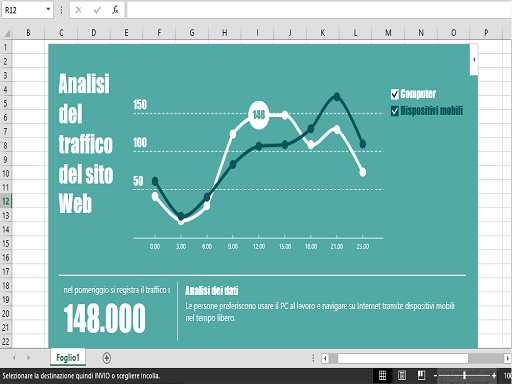
Task: Click the formula bar options dots handle
Action: click(61, 10)
